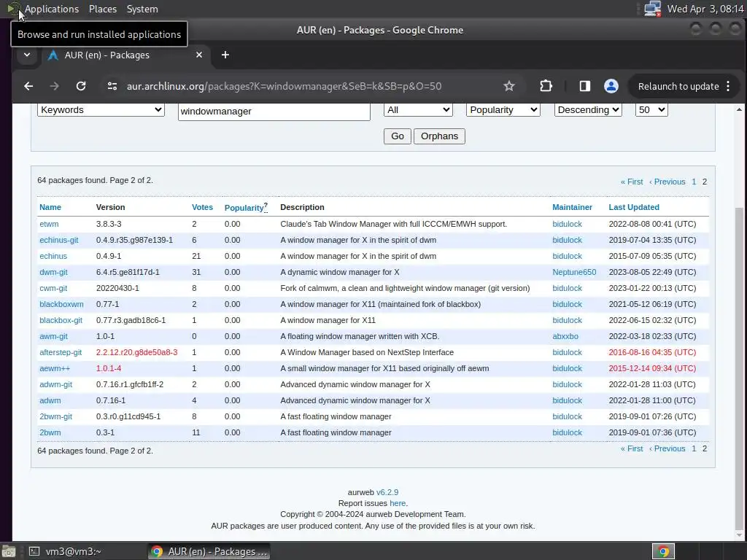Open the Extensions puzzle icon
The image size is (747, 560).
tap(546, 86)
